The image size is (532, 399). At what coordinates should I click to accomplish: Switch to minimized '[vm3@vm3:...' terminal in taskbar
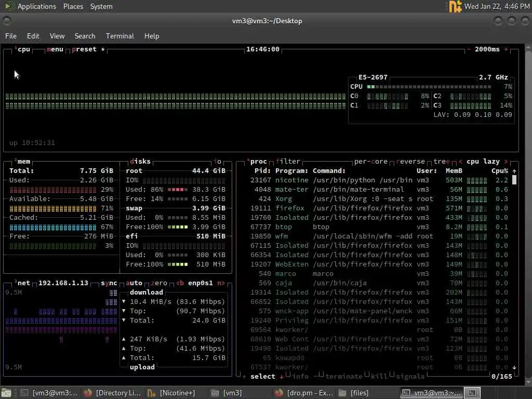(49, 393)
